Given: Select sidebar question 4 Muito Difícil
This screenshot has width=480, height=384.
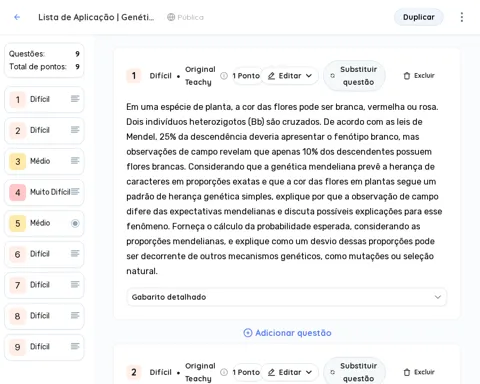Looking at the screenshot, I should tap(44, 192).
